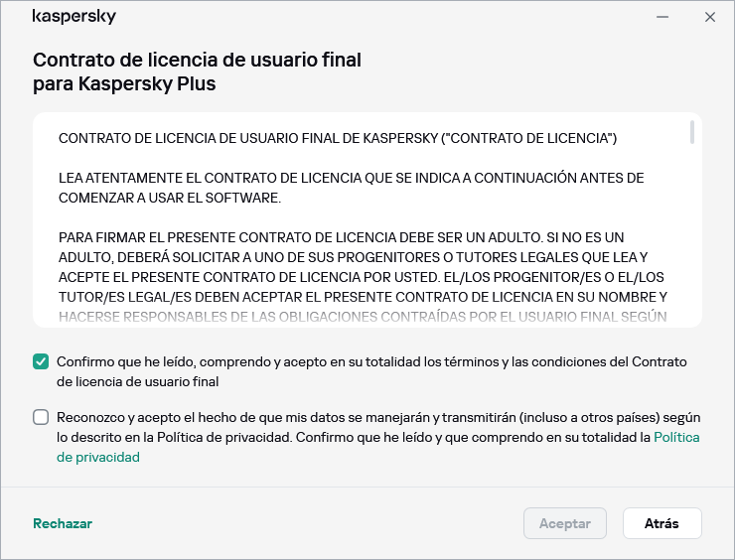Click the 'LEA ATENTAMENTE' license paragraph

point(351,178)
